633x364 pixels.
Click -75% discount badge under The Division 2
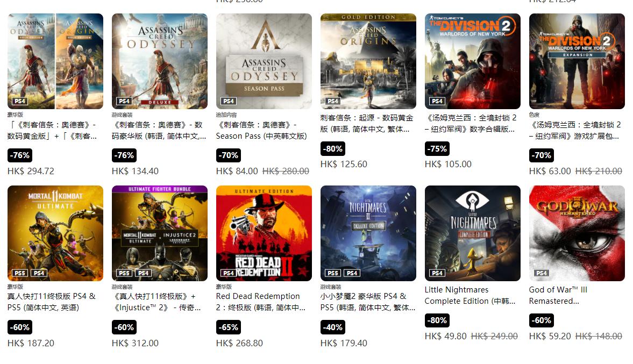[437, 148]
